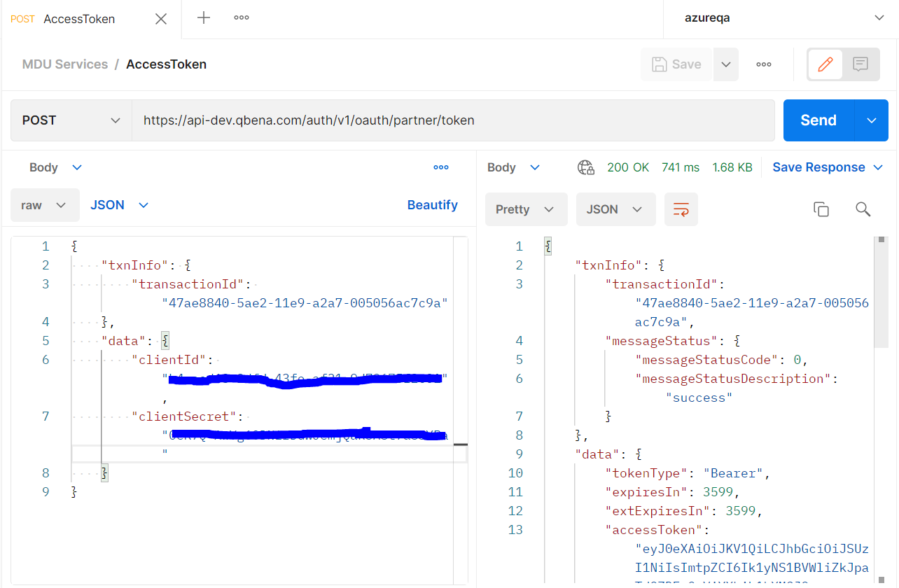Change Pretty response view dropdown

pos(526,209)
